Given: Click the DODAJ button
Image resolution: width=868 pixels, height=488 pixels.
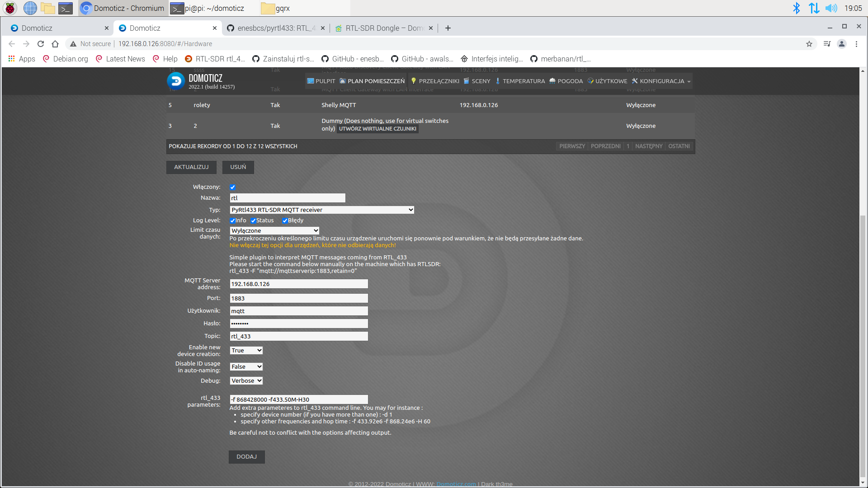Looking at the screenshot, I should pyautogui.click(x=246, y=457).
